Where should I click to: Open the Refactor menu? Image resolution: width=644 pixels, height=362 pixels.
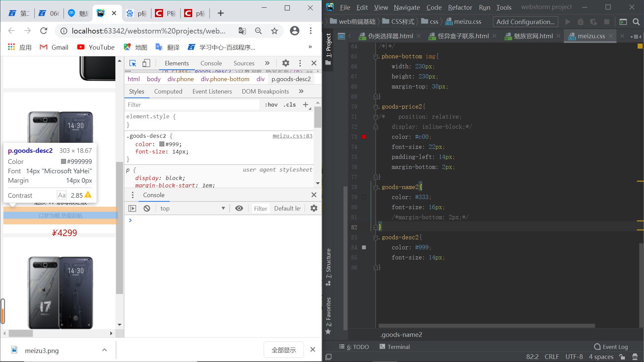click(460, 7)
